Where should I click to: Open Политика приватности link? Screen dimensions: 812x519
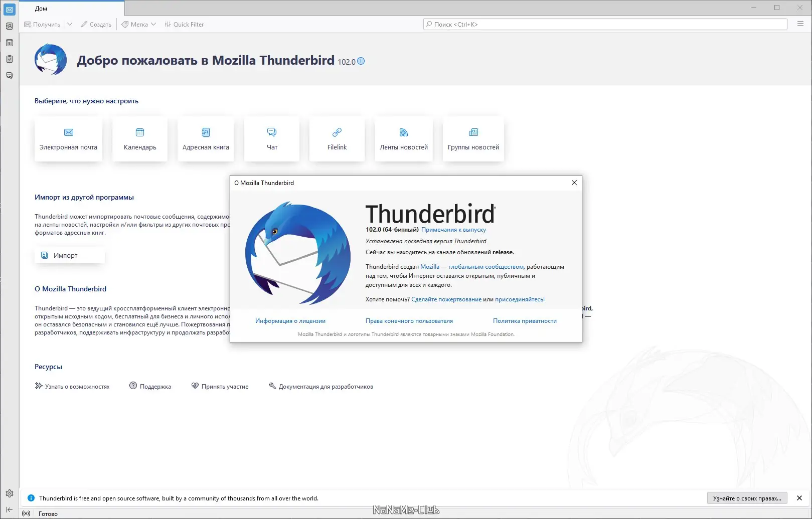pyautogui.click(x=525, y=321)
